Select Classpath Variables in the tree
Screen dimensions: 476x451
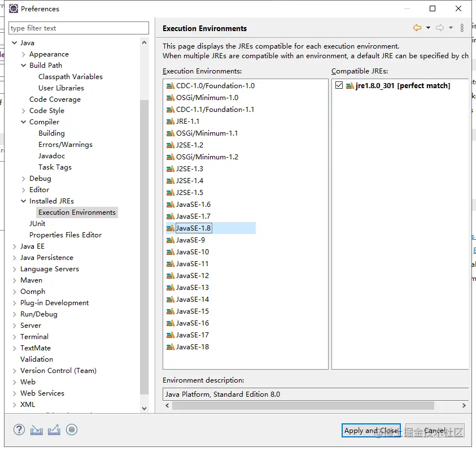[x=71, y=77]
